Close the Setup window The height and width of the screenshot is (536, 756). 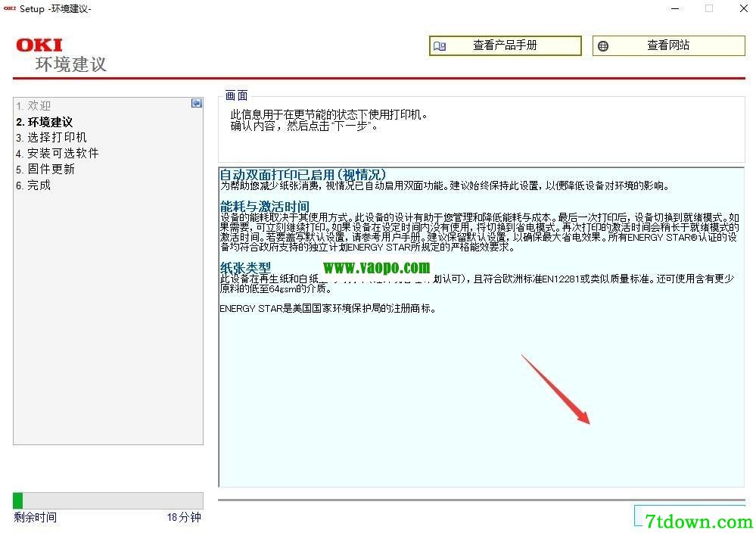coord(744,8)
